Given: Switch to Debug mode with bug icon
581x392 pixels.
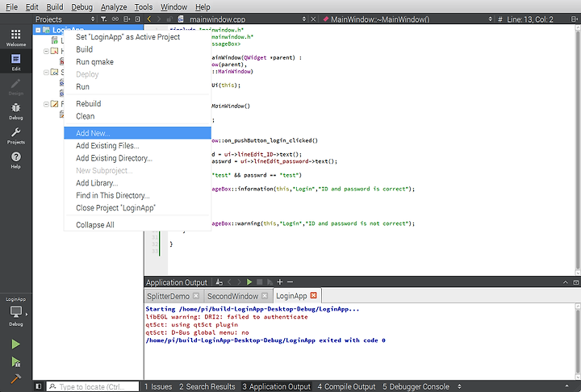Looking at the screenshot, I should (16, 111).
